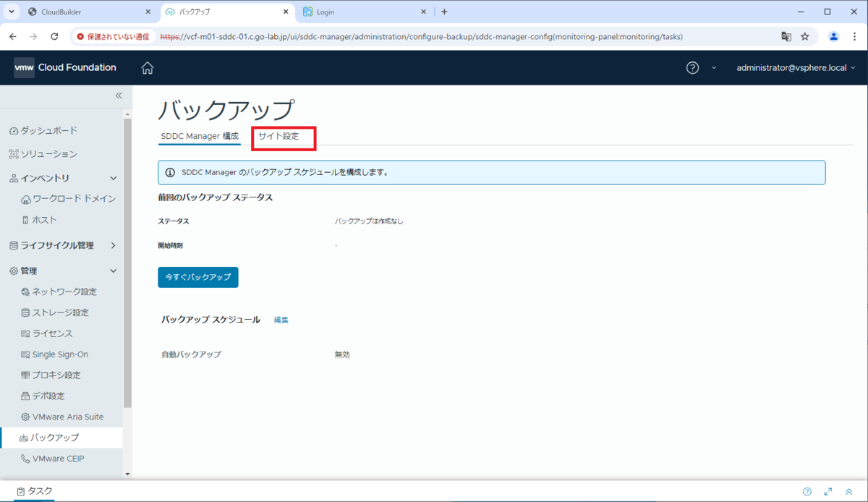Expand task panel to full screen icon
The height and width of the screenshot is (502, 868).
pos(828,491)
